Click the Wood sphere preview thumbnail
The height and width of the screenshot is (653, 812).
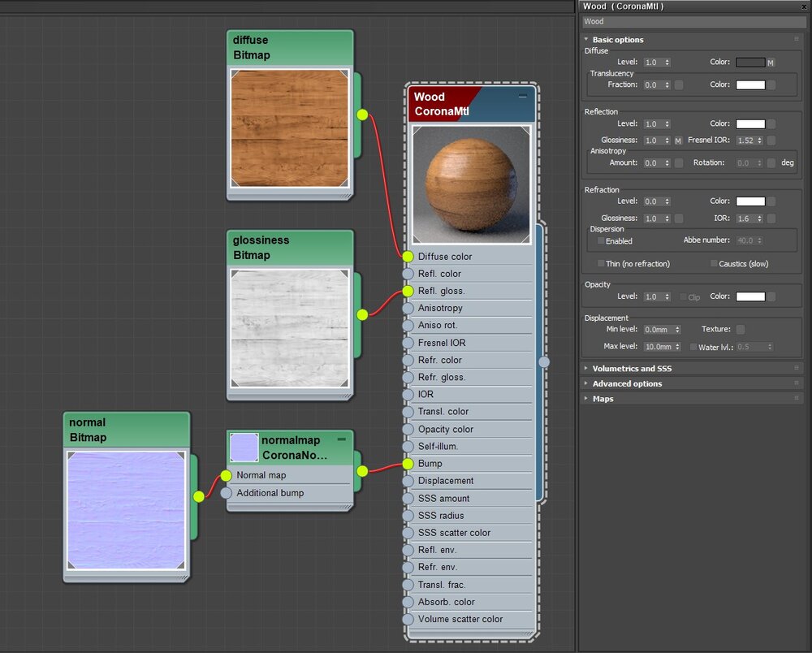coord(471,184)
